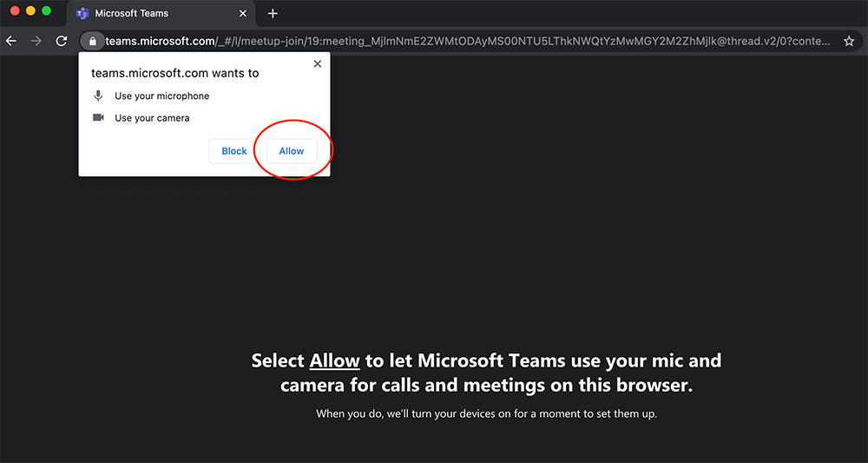This screenshot has height=463, width=868.
Task: Close window with red button
Action: point(15,10)
